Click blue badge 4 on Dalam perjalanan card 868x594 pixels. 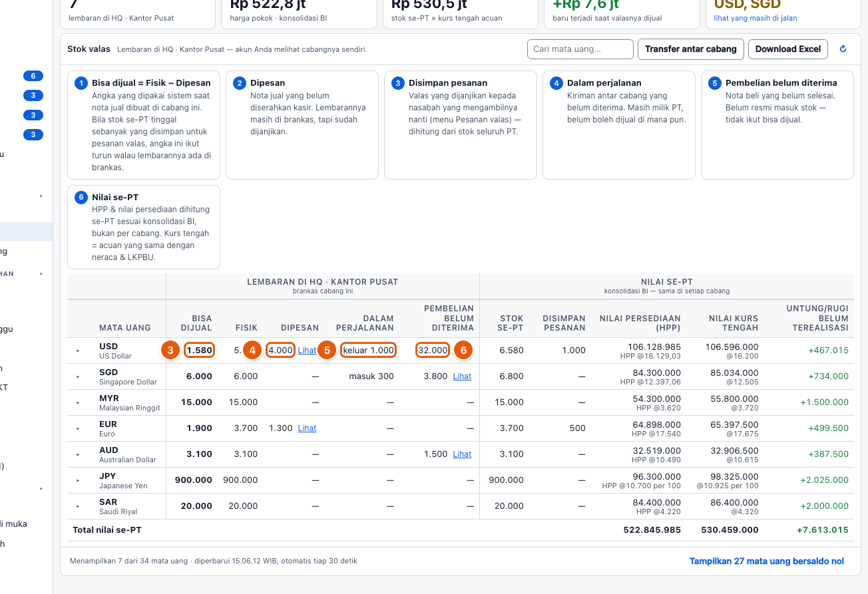pyautogui.click(x=556, y=83)
